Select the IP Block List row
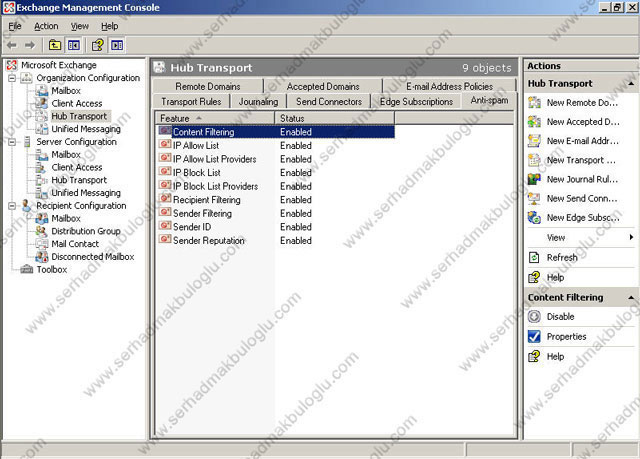The width and height of the screenshot is (640, 459). pos(276,173)
